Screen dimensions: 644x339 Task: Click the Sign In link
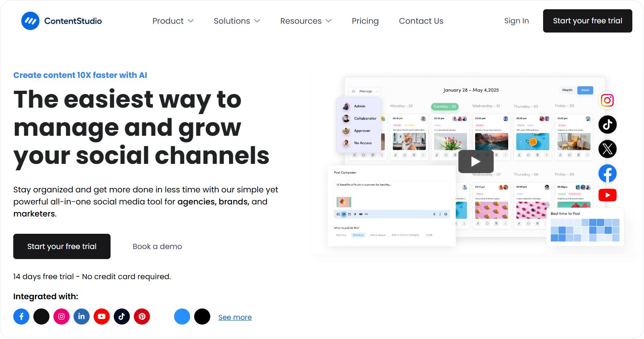click(517, 21)
